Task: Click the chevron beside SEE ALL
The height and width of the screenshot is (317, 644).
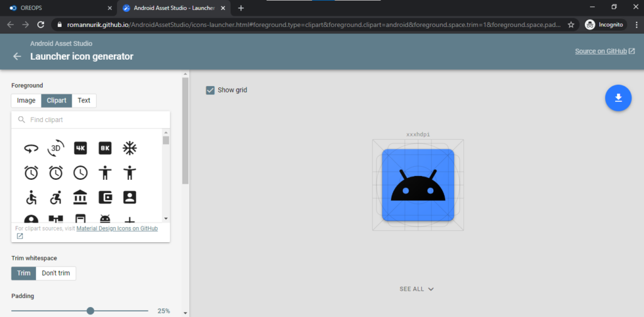Action: click(431, 289)
